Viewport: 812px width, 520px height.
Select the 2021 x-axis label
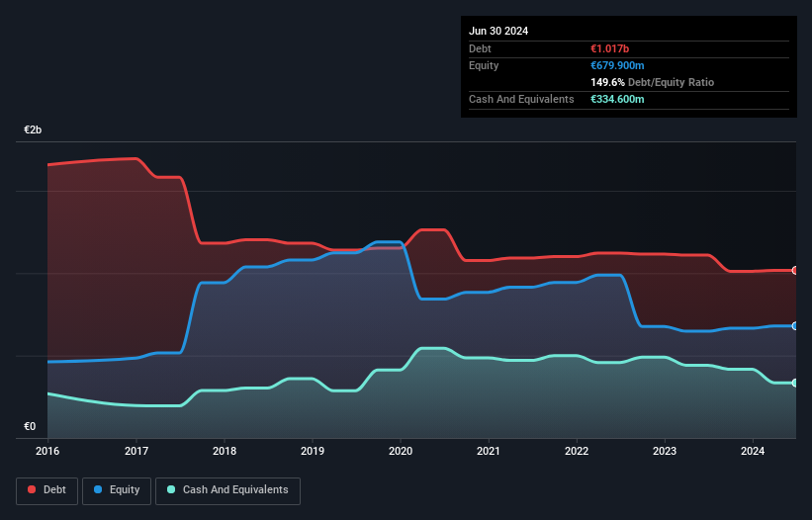[x=489, y=451]
